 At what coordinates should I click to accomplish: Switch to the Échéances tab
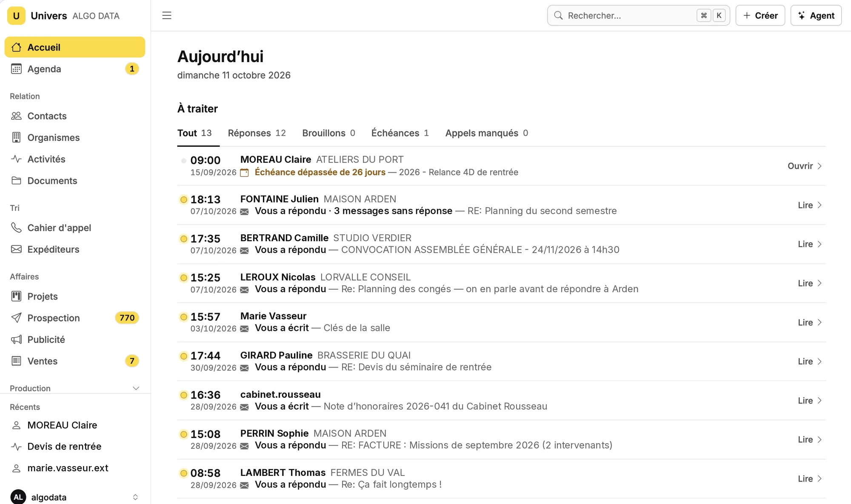click(x=400, y=133)
